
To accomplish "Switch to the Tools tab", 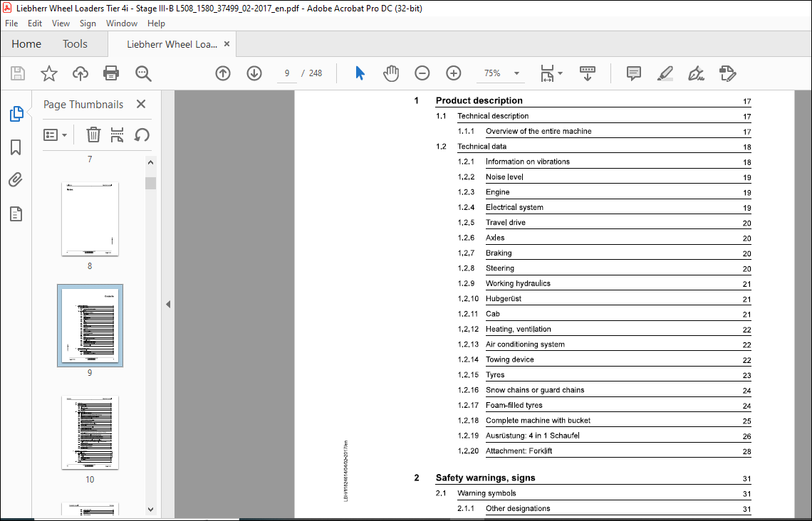I will 75,44.
